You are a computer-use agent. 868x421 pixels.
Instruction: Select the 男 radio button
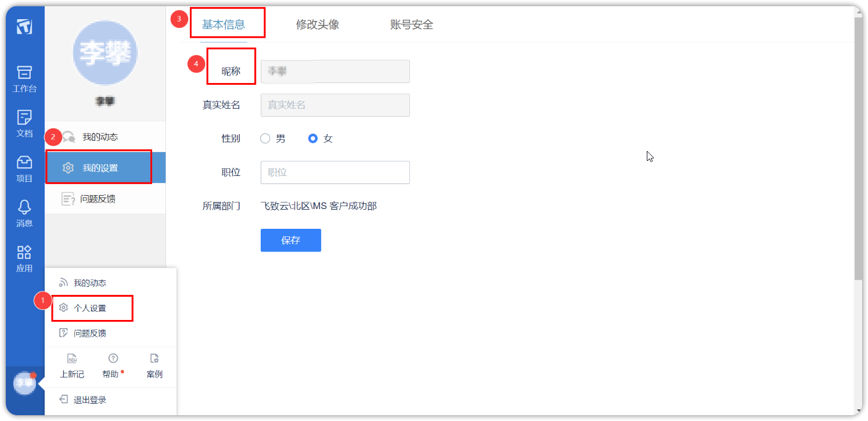coord(265,139)
